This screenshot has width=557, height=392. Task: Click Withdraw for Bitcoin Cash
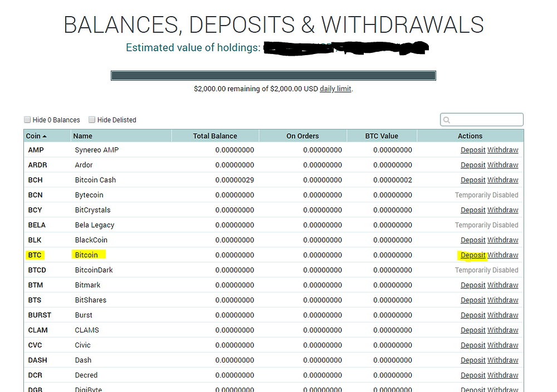pyautogui.click(x=502, y=180)
